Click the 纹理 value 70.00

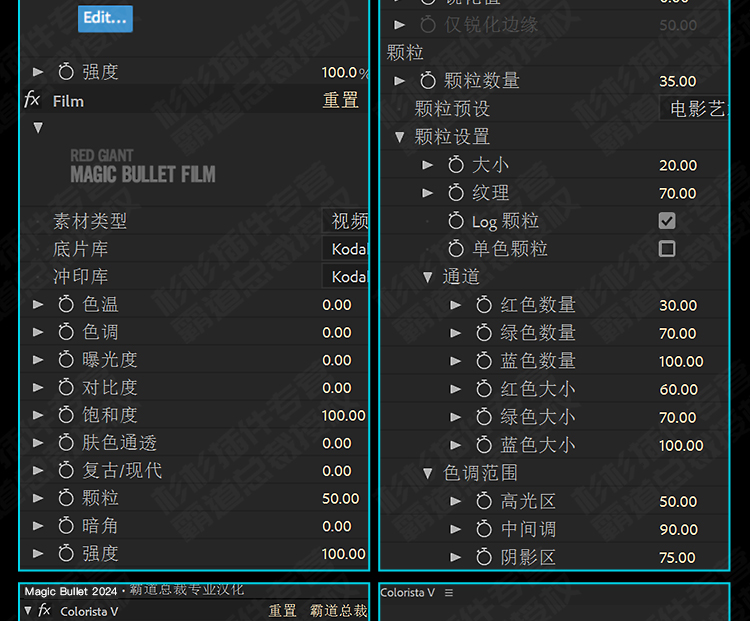pyautogui.click(x=678, y=193)
